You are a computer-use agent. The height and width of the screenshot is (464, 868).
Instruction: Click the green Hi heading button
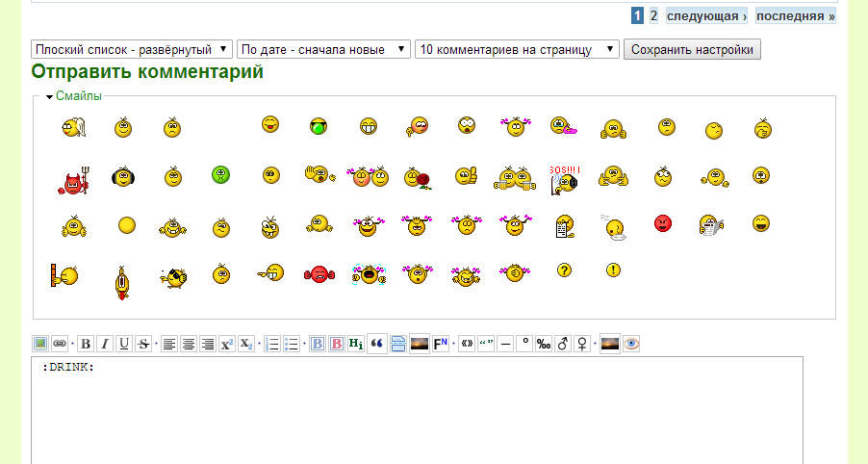click(x=356, y=344)
